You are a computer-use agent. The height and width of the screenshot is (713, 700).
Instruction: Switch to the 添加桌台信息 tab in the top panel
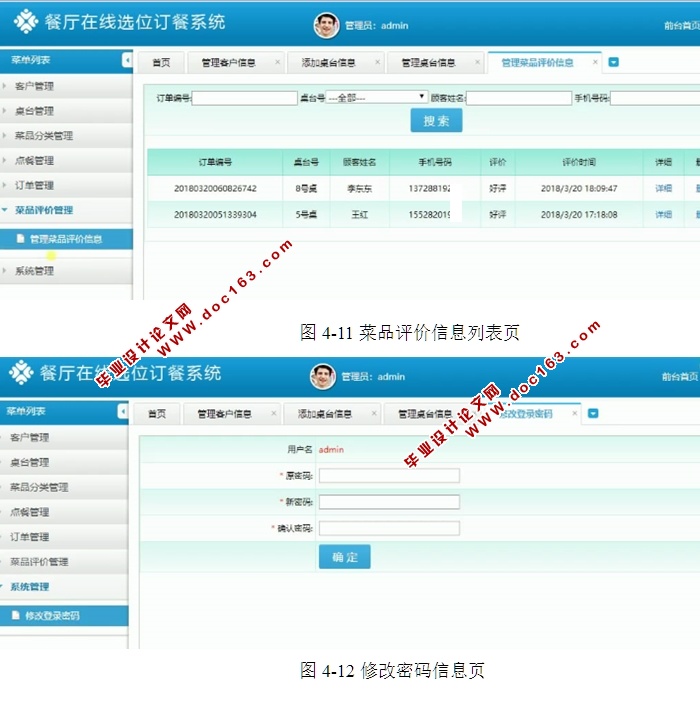[328, 63]
